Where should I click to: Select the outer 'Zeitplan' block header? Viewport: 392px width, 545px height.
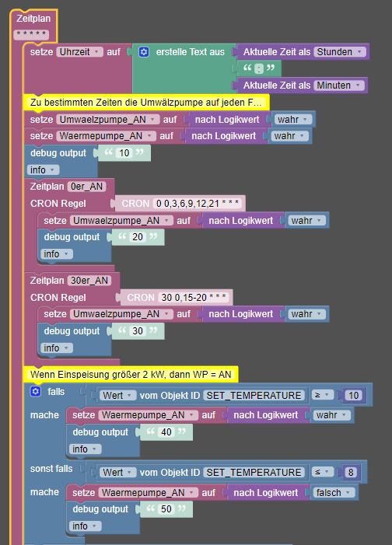[x=33, y=19]
